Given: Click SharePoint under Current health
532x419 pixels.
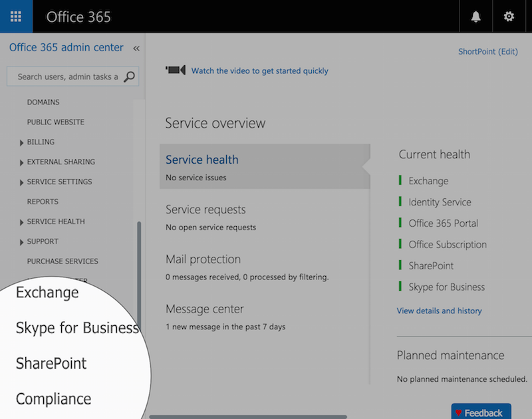Looking at the screenshot, I should [x=431, y=265].
